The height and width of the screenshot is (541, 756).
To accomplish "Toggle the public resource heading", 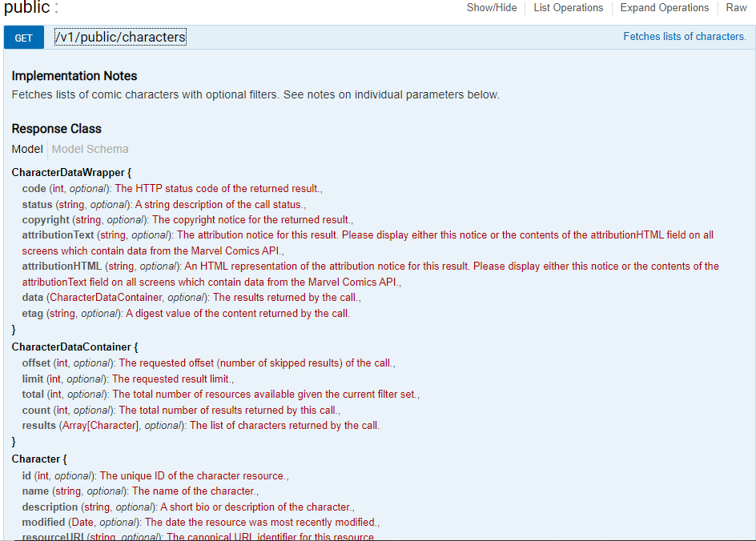I will coord(27,7).
